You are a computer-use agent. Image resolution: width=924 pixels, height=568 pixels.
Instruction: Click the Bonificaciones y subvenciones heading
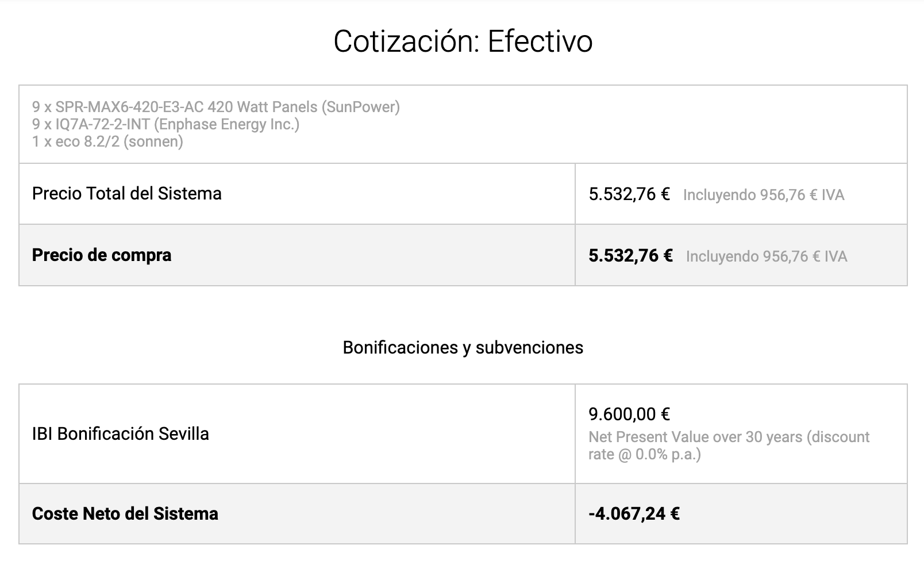(463, 348)
